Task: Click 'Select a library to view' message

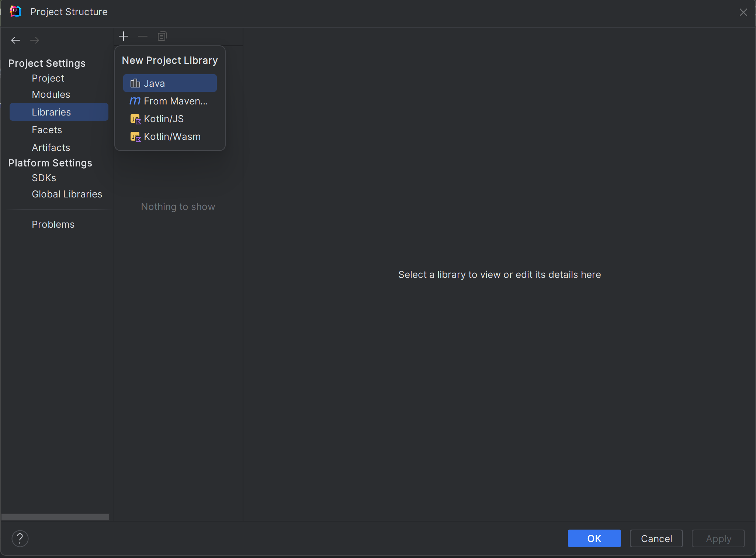Action: click(x=500, y=275)
